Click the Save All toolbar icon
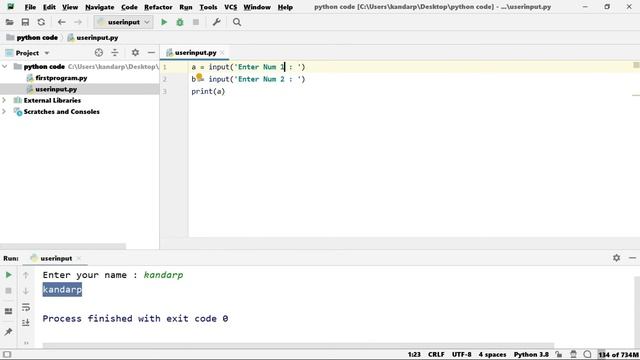The height and width of the screenshot is (360, 640). (x=25, y=22)
